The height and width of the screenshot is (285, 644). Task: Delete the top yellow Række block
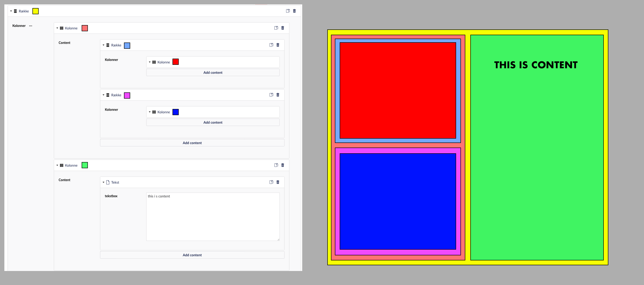[x=294, y=11]
